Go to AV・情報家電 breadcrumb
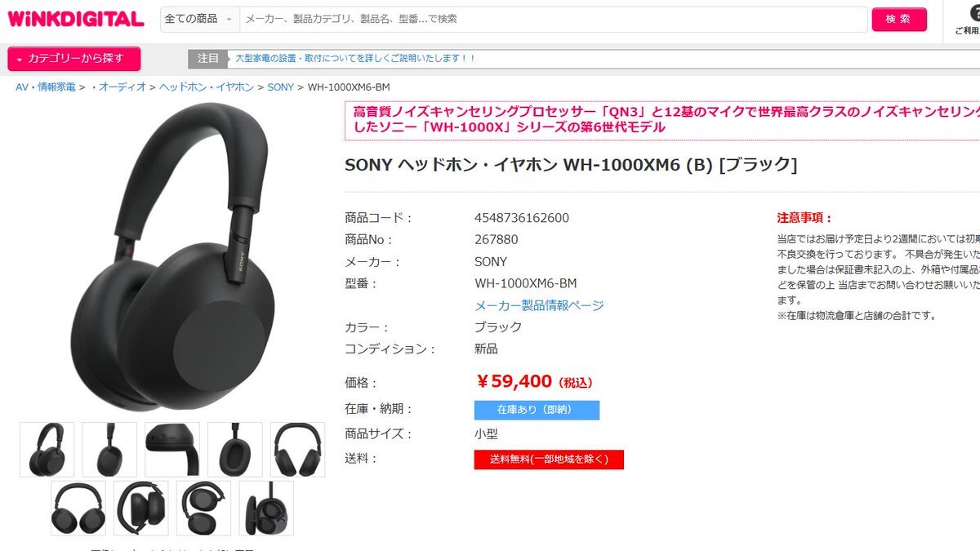 click(46, 87)
